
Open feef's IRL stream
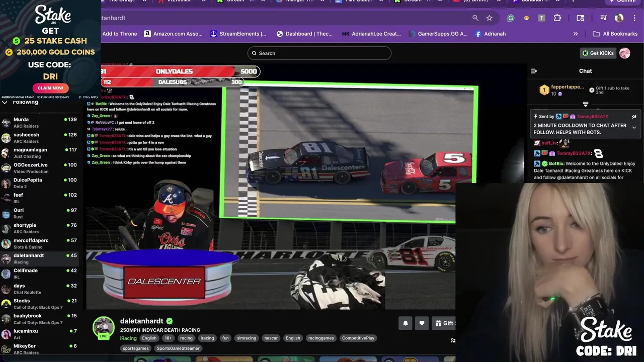[39, 198]
